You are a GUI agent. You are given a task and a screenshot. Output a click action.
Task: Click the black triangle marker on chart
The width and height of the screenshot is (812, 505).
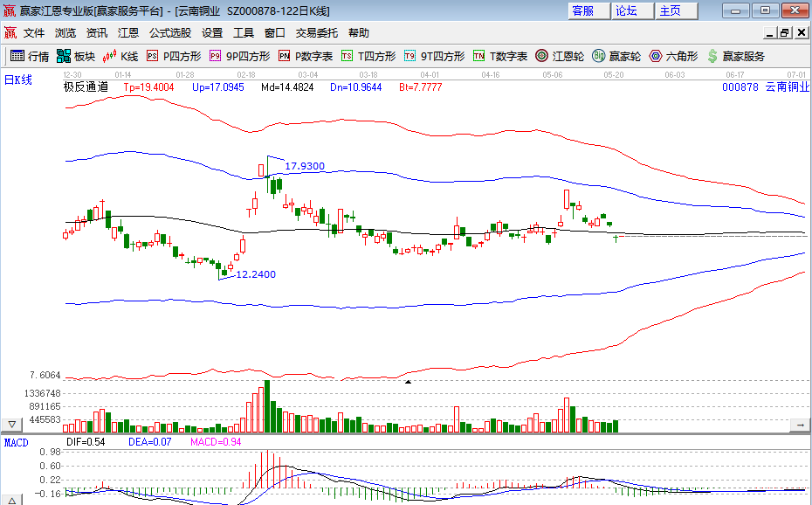(408, 382)
